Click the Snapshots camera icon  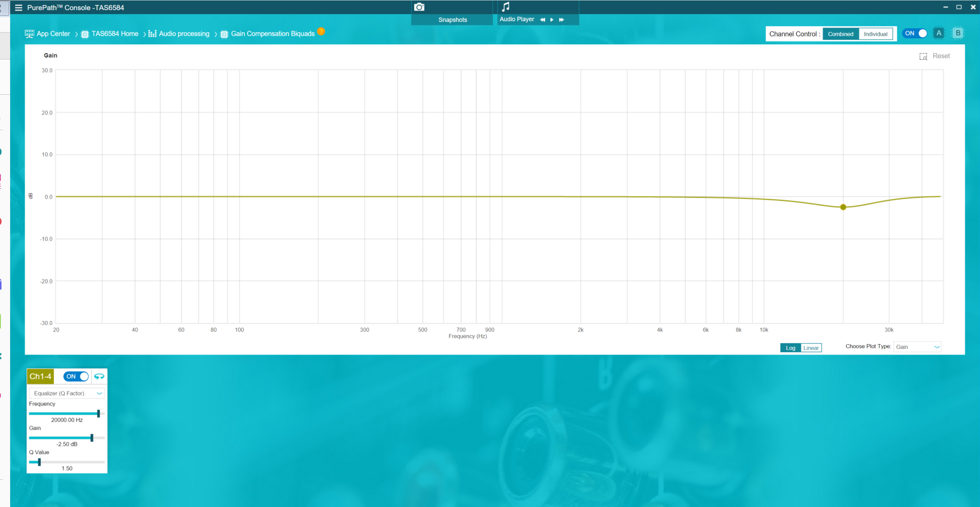tap(419, 7)
